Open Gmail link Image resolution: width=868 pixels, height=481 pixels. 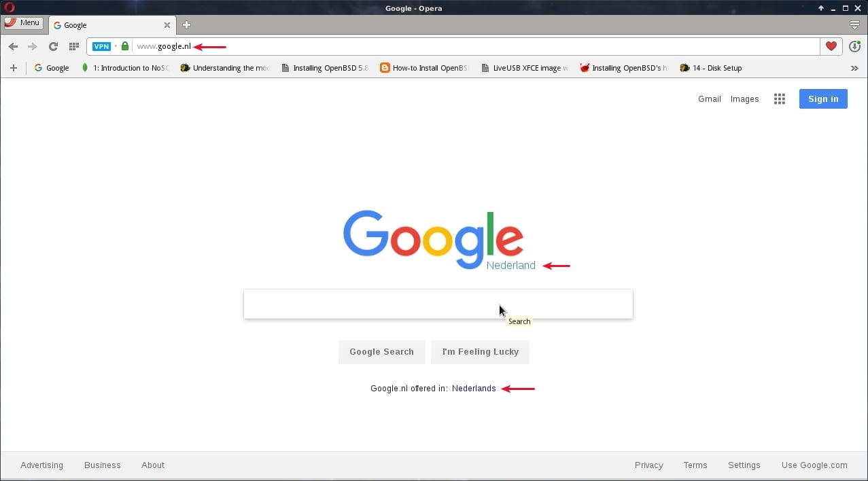click(x=709, y=99)
